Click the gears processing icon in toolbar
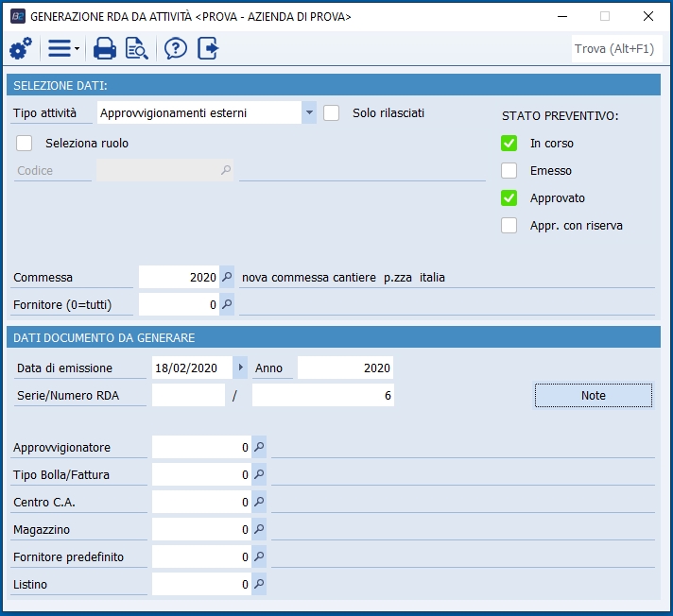 point(20,49)
